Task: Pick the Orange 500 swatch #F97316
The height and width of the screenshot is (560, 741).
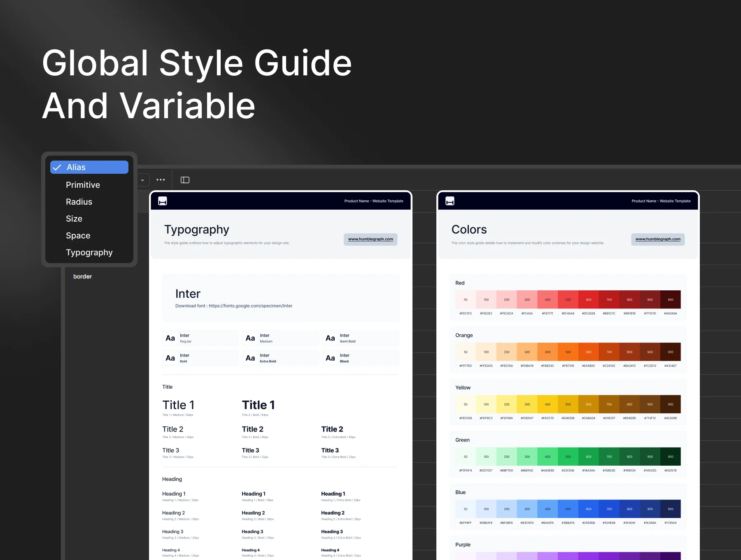Action: click(568, 352)
